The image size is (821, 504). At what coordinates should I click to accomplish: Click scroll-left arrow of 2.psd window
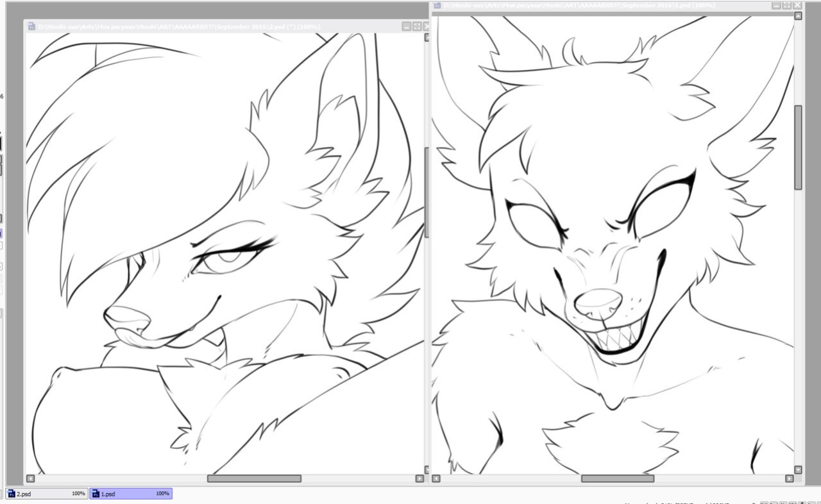(30, 478)
